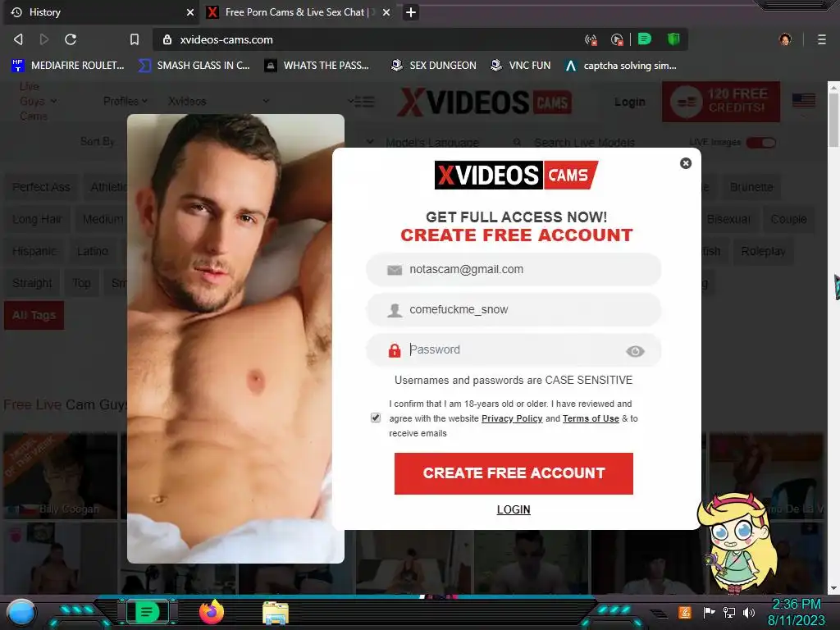840x630 pixels.
Task: Click the page vertical scrollbar thumb
Action: click(x=833, y=121)
